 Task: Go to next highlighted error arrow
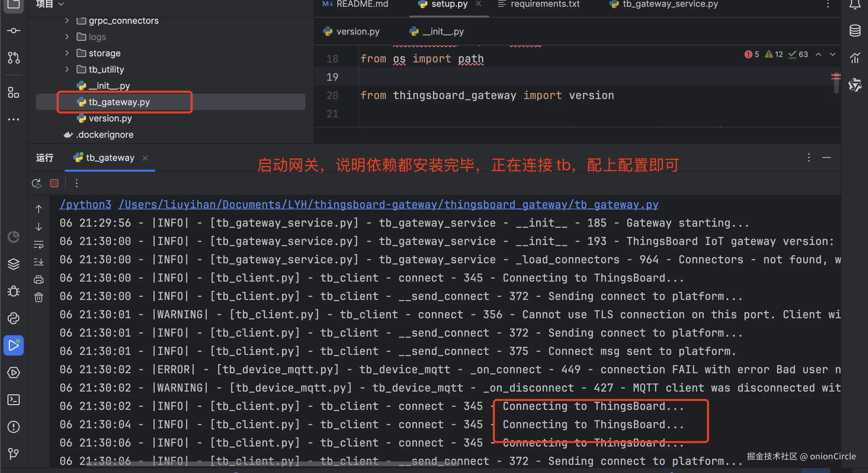point(832,54)
